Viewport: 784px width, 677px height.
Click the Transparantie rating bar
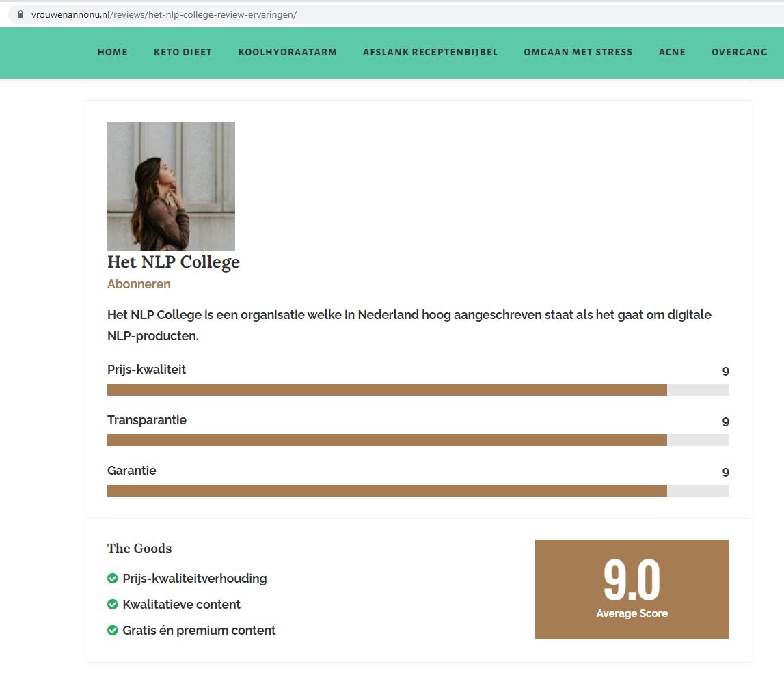418,440
